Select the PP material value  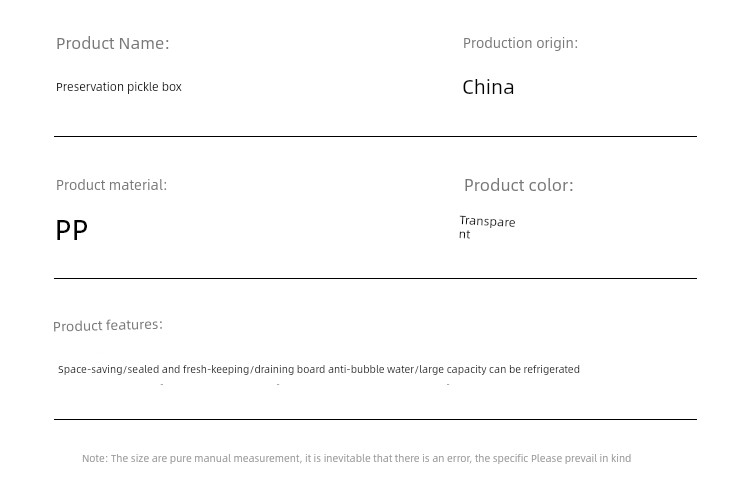(x=72, y=230)
